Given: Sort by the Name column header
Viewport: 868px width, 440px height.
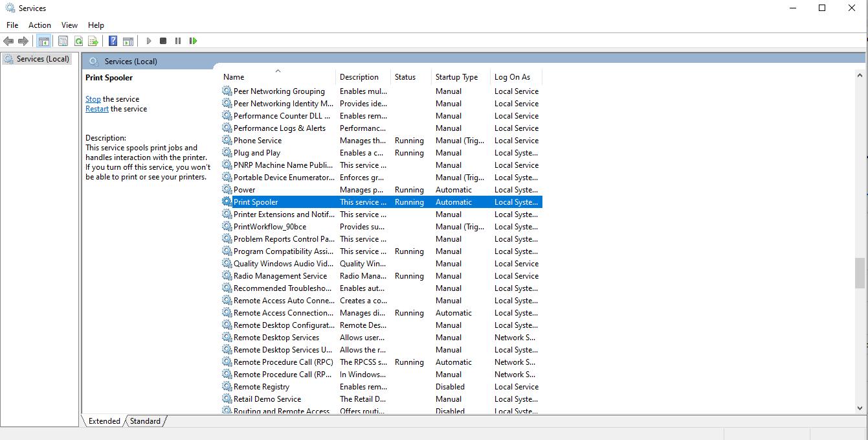Looking at the screenshot, I should (x=278, y=77).
